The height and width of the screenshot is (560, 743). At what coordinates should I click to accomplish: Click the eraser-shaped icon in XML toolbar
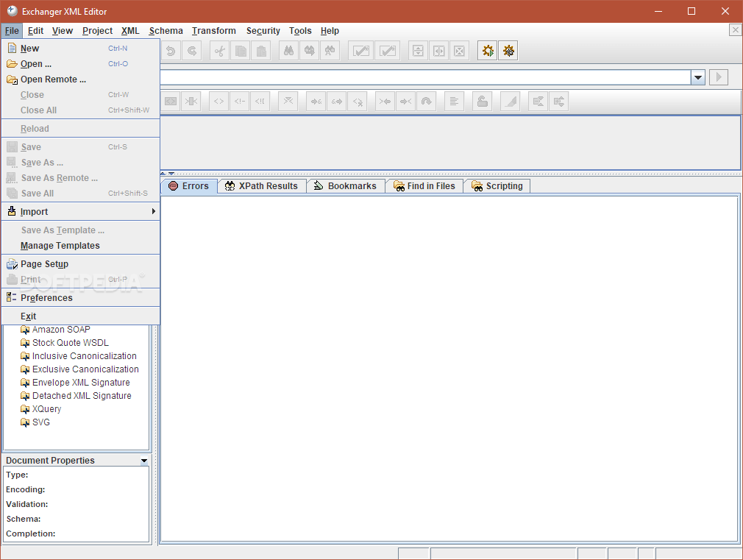pyautogui.click(x=511, y=101)
